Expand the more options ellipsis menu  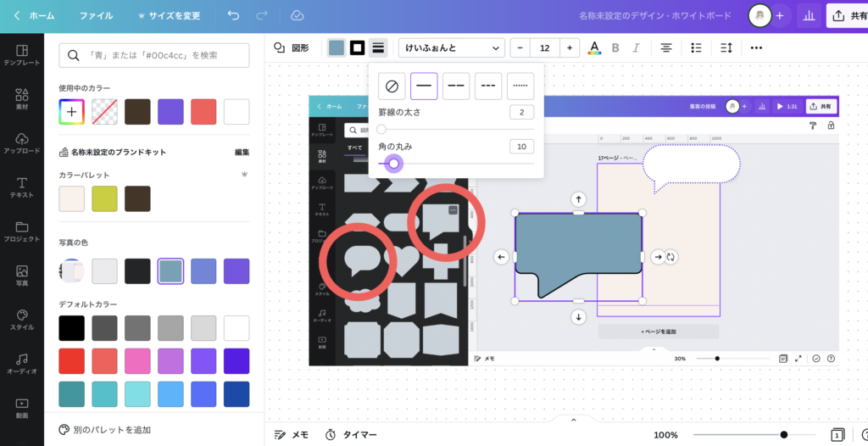coord(756,47)
